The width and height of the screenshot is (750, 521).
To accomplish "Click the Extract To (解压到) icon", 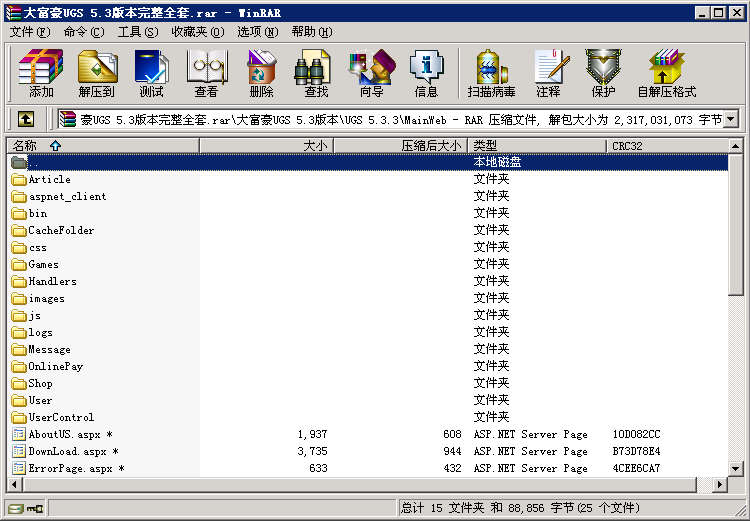I will pyautogui.click(x=97, y=72).
